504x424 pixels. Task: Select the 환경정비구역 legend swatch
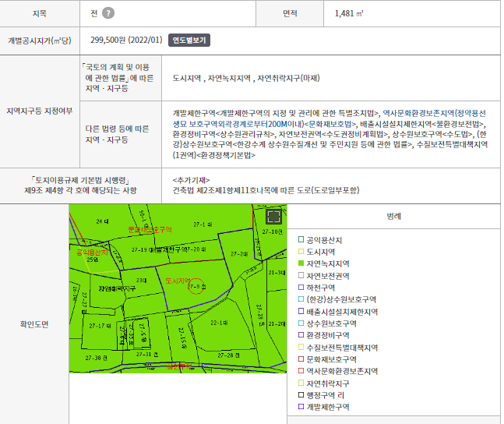point(301,335)
